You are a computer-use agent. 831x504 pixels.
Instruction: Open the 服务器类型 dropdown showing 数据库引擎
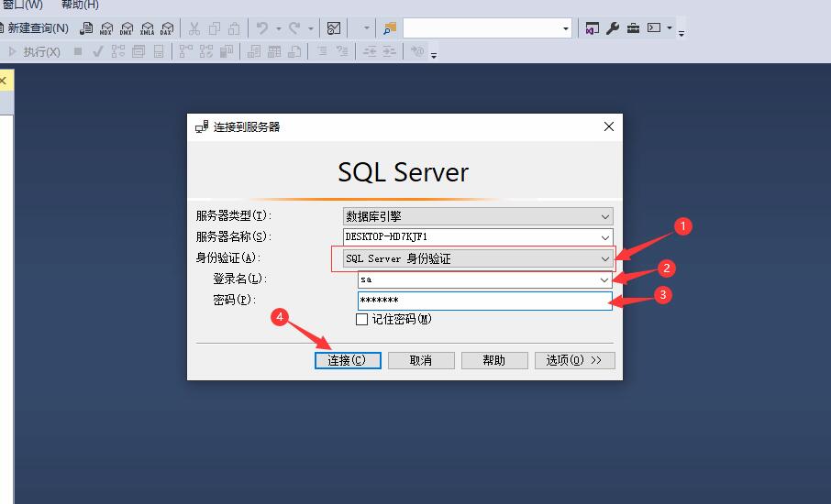[x=478, y=216]
